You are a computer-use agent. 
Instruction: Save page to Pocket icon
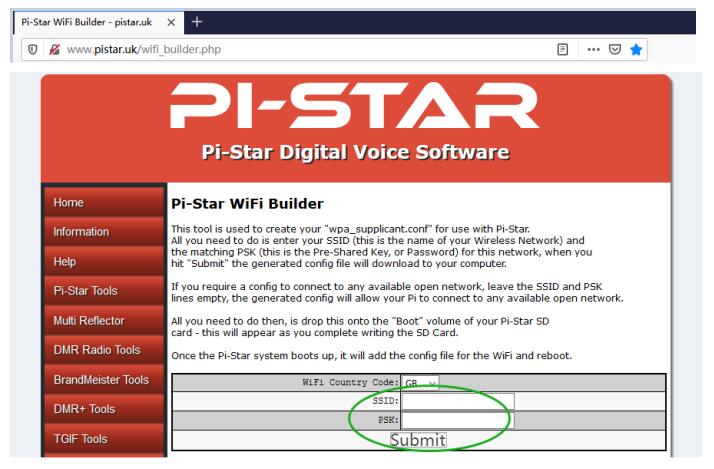[x=615, y=49]
